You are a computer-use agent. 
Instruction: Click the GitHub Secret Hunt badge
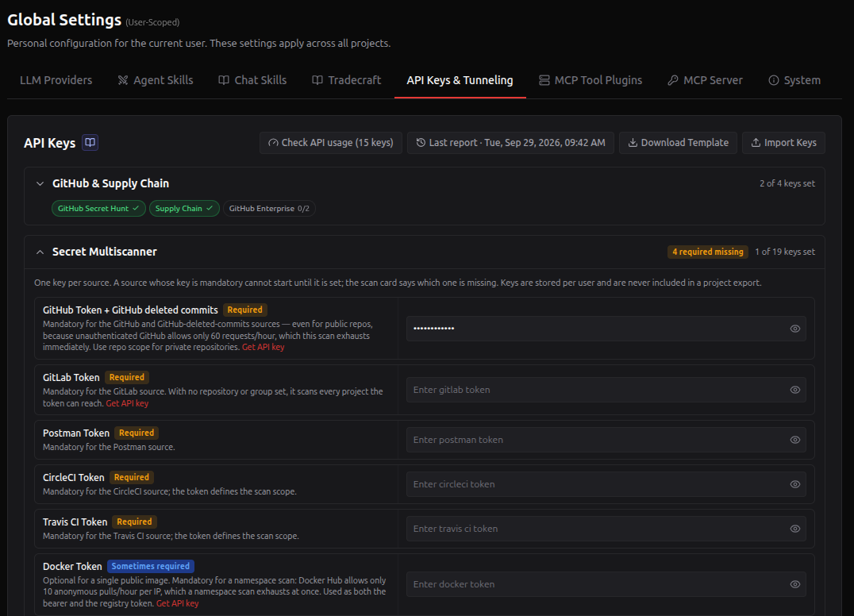pyautogui.click(x=98, y=208)
